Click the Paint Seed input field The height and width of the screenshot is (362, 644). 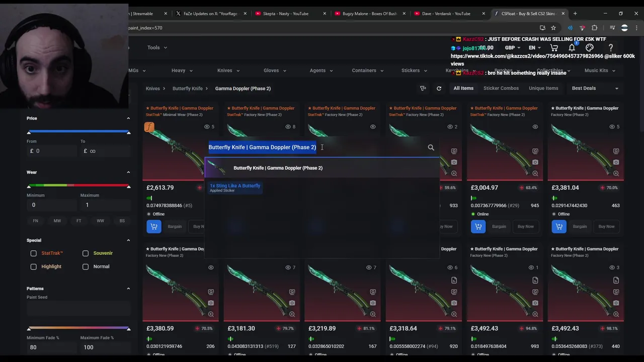coord(78,308)
